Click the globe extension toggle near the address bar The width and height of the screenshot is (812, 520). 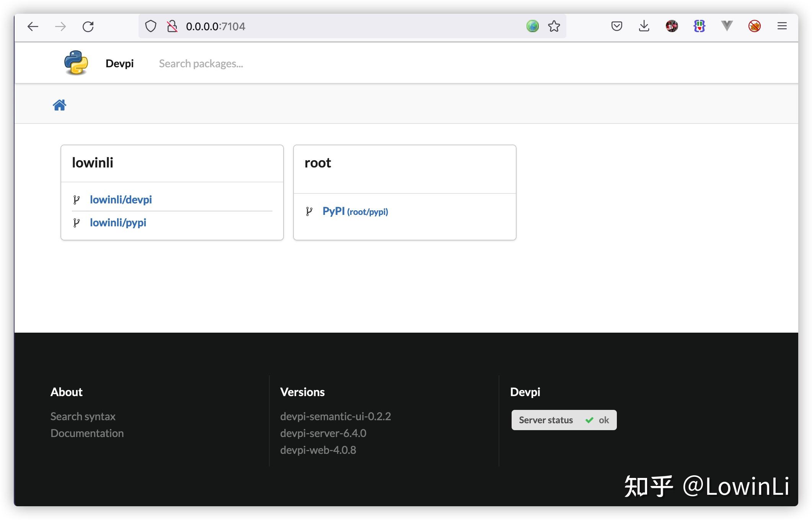pos(532,26)
